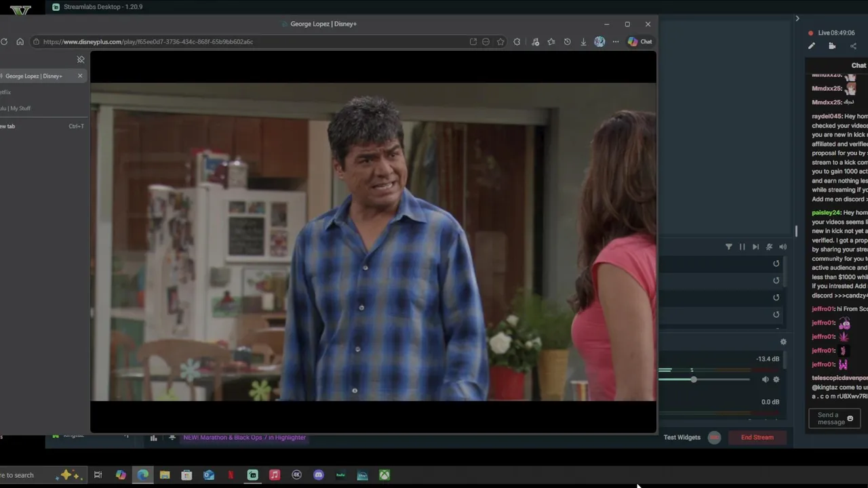
Task: Open Copilot Chat in the Edge toolbar
Action: coord(639,41)
